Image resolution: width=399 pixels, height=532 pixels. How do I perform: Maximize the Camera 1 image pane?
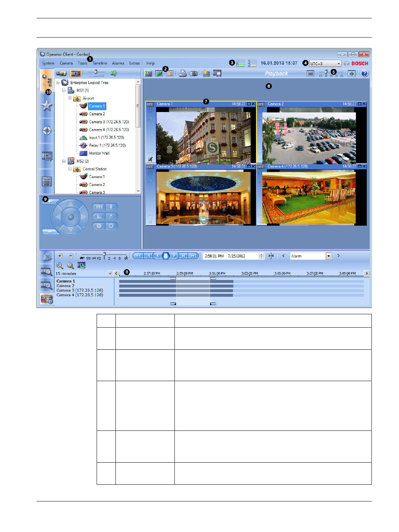click(249, 104)
